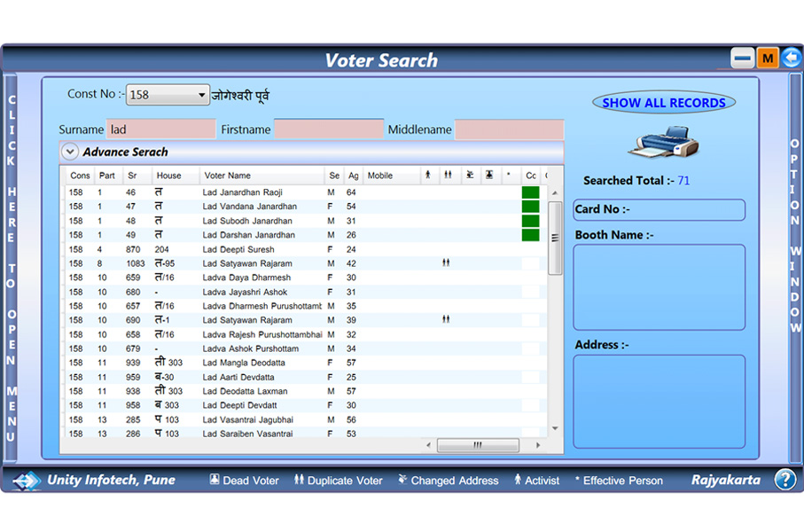The image size is (804, 532).
Task: Click the SHOW ALL RECORDS button
Action: [x=663, y=103]
